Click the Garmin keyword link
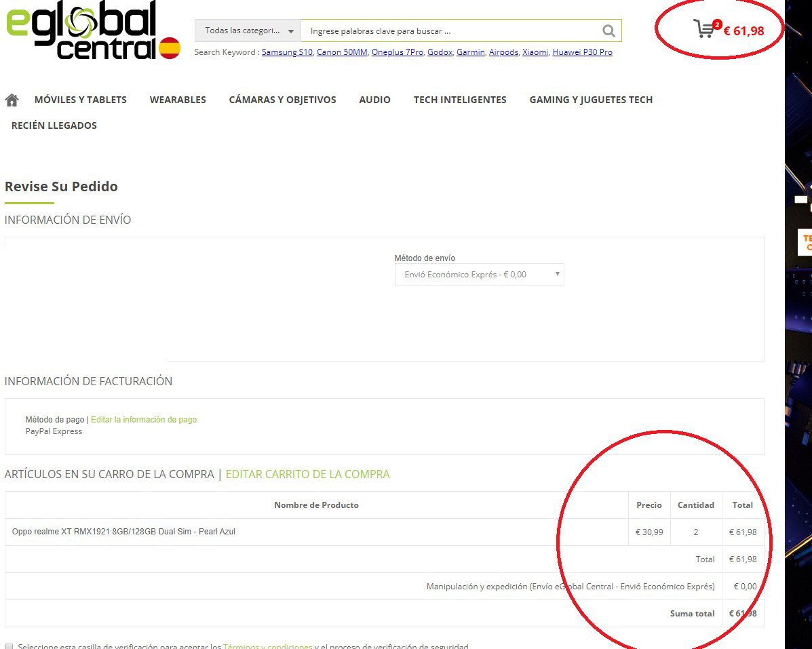The image size is (812, 649). pos(471,52)
